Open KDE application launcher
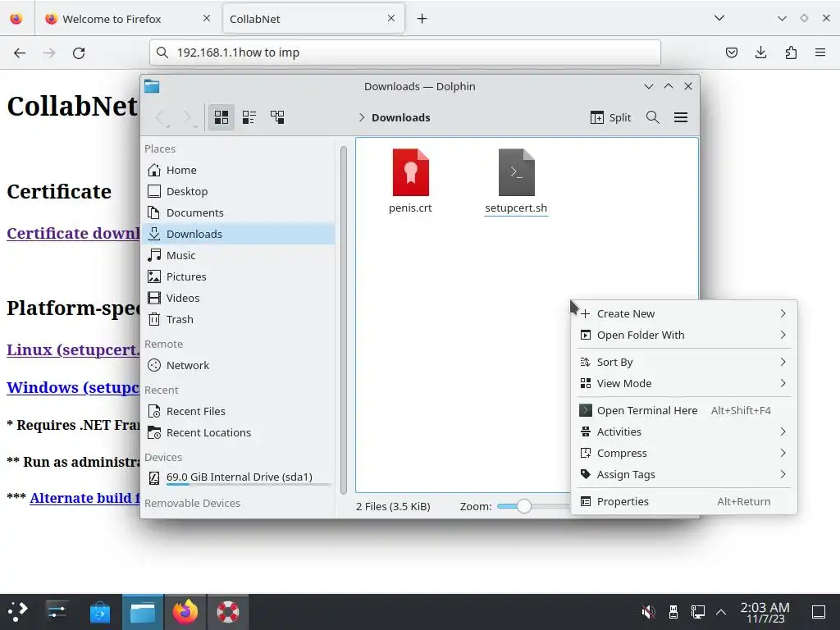This screenshot has height=630, width=840. (x=18, y=612)
